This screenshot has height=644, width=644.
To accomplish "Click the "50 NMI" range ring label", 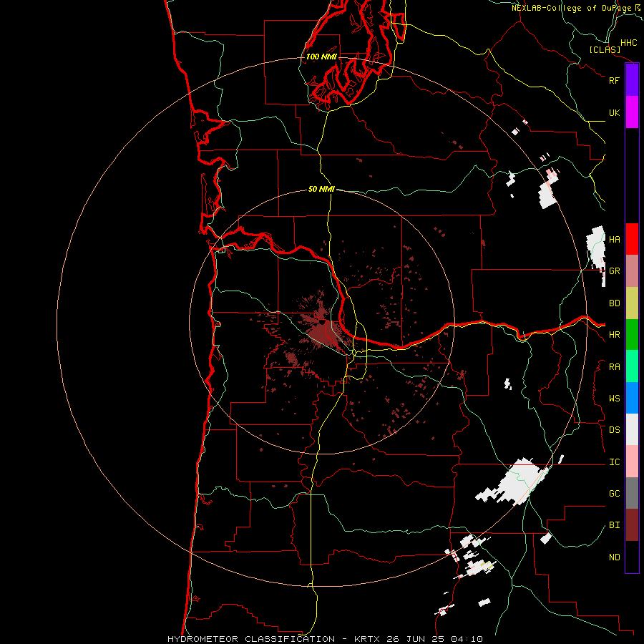I will coord(321,189).
